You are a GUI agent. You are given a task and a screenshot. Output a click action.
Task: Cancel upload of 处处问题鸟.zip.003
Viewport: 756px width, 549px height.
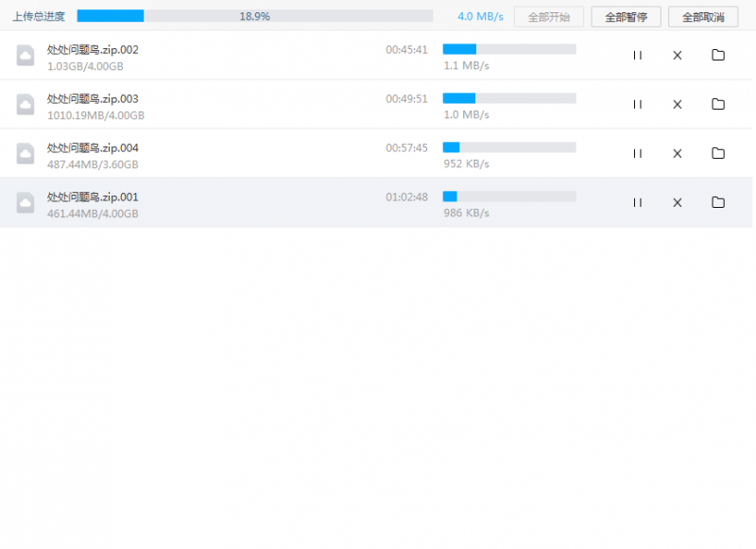(x=677, y=105)
